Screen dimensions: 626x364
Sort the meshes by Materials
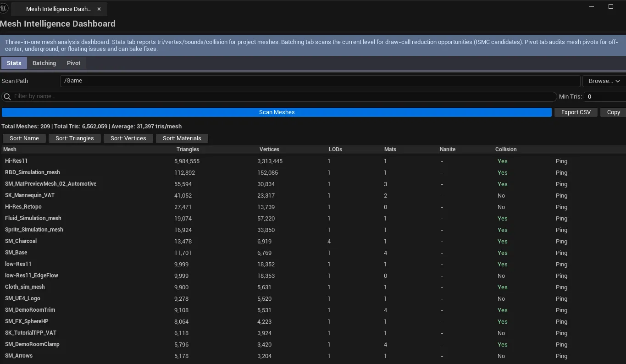coord(182,138)
